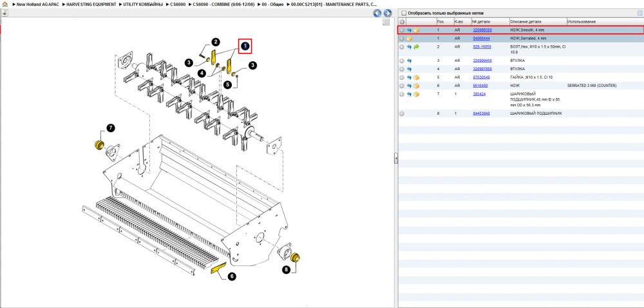The height and width of the screenshot is (308, 644).
Task: Open part number link 9516450
Action: [x=480, y=86]
